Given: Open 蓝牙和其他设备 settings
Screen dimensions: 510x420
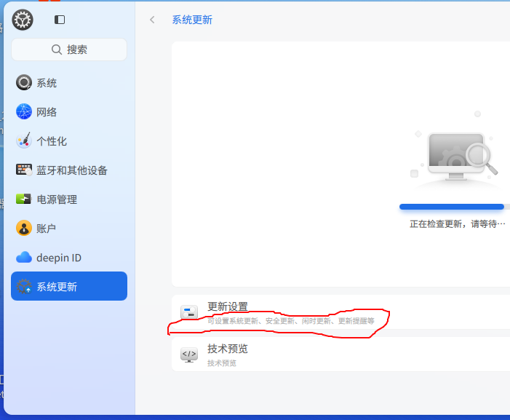Looking at the screenshot, I should 69,170.
